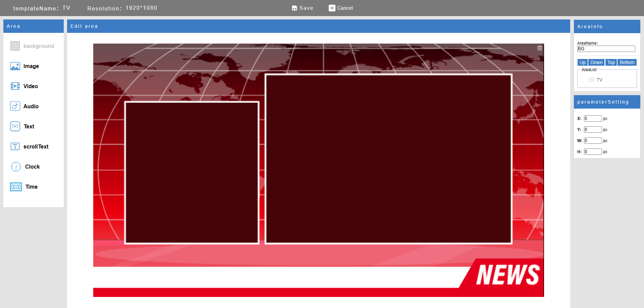Viewport: 644px width, 308px height.
Task: Click the Audio label in Area panel
Action: [x=31, y=106]
